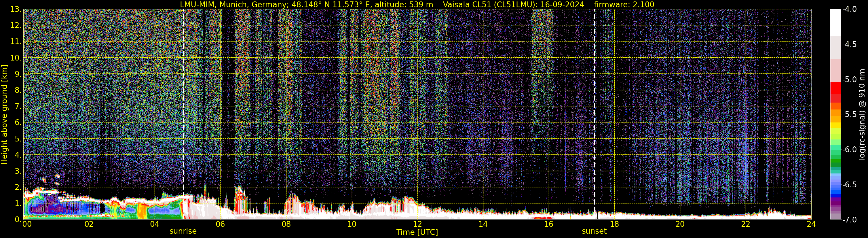This screenshot has width=868, height=238.
Task: Click the 'log(rc-signal) @ 910 nm' colorbar label
Action: coord(862,115)
